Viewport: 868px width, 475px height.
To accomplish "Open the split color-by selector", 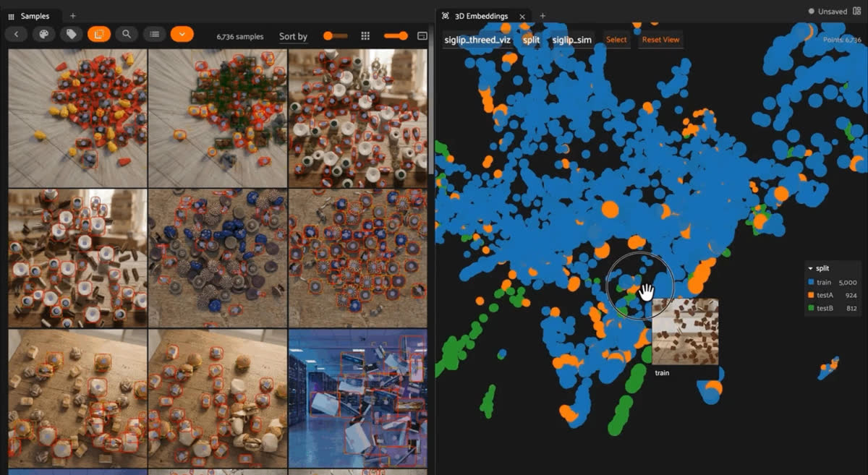I will [531, 40].
